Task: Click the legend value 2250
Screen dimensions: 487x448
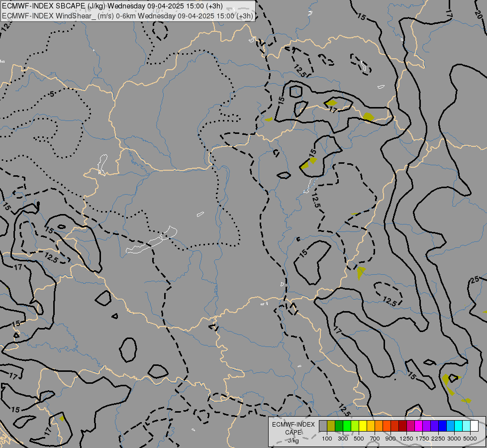Action: tap(438, 439)
